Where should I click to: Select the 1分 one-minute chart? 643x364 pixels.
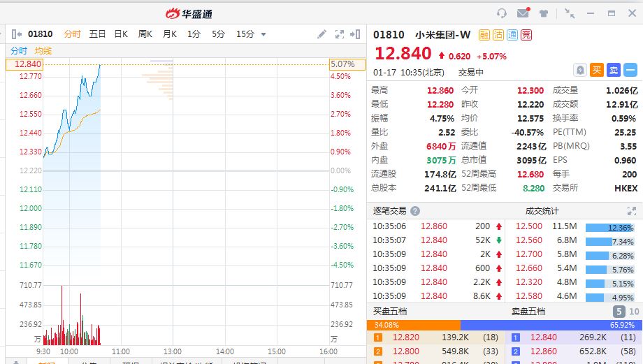click(194, 34)
